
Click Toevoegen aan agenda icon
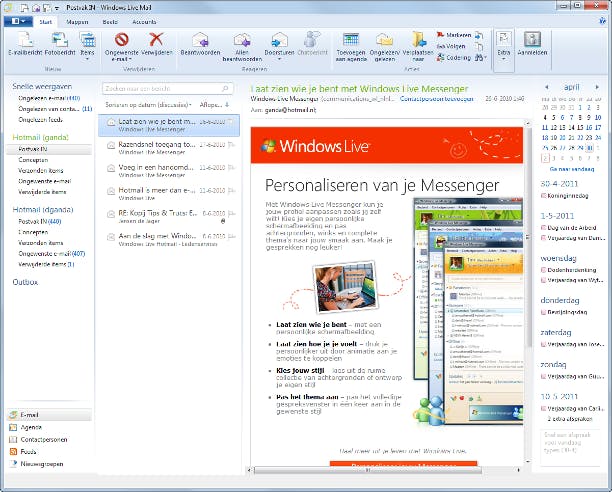pyautogui.click(x=351, y=40)
